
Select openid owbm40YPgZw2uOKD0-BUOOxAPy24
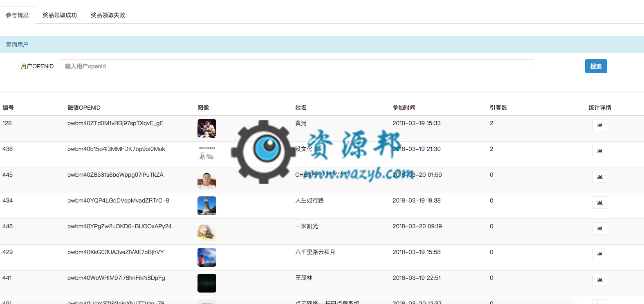[x=119, y=226]
